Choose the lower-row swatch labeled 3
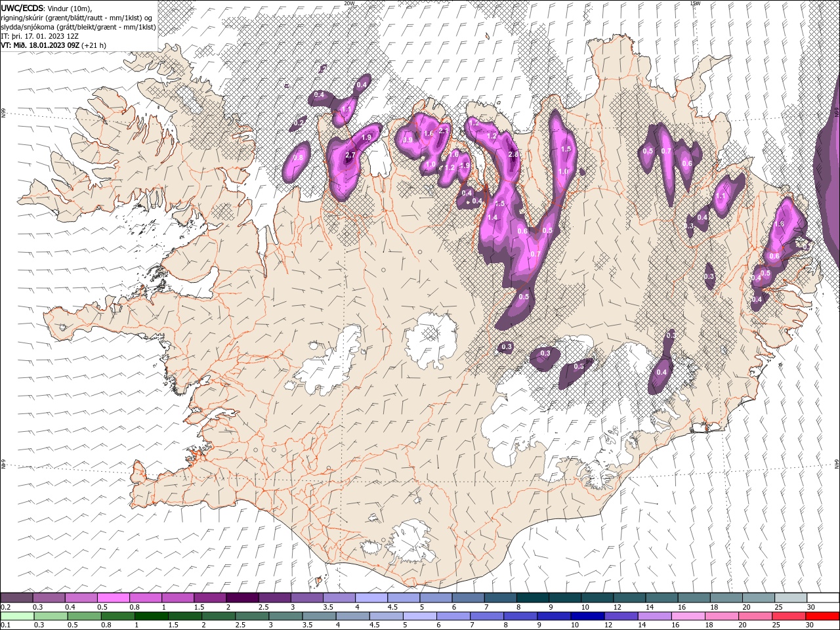The image size is (840, 630). point(285,616)
